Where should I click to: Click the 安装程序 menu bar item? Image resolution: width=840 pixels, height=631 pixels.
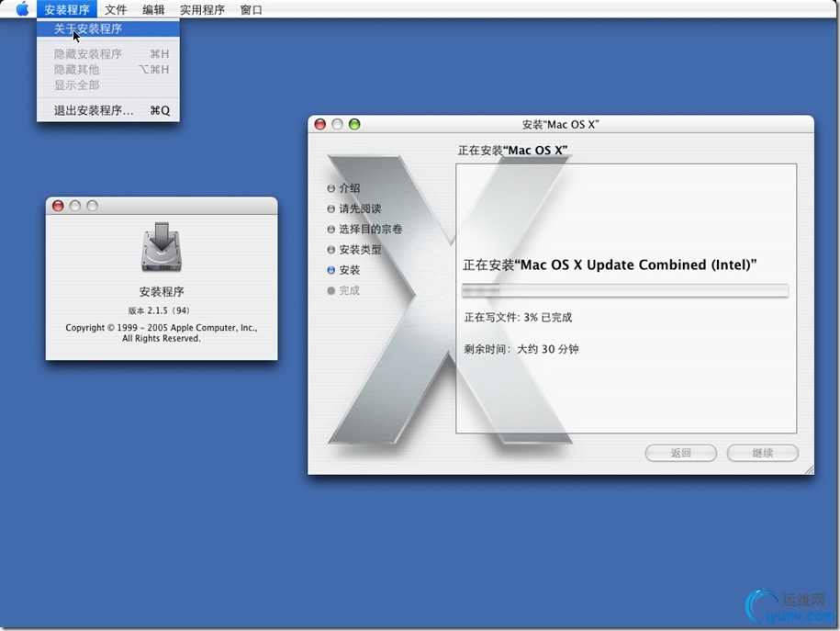click(67, 10)
